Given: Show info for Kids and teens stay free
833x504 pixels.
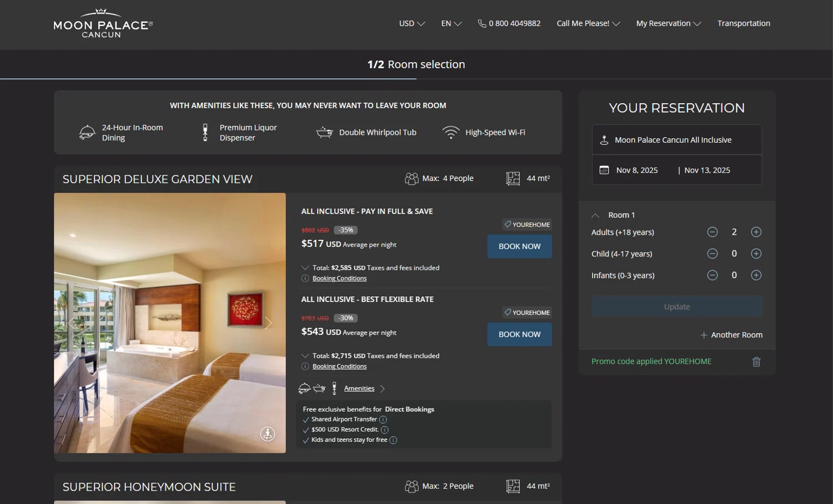Looking at the screenshot, I should [393, 440].
